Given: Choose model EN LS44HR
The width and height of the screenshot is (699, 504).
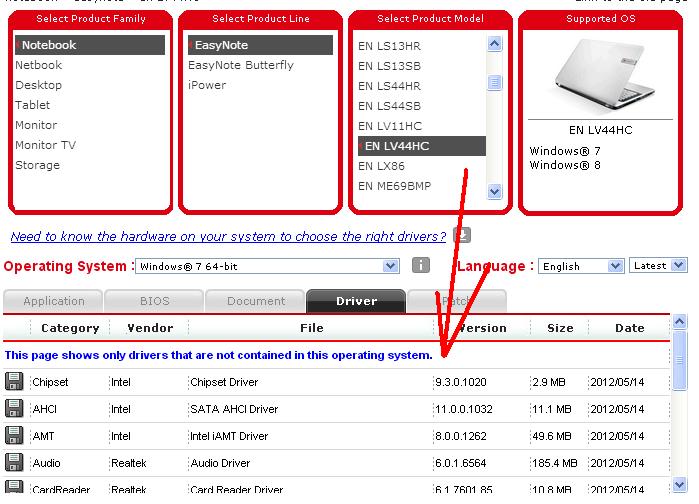Looking at the screenshot, I should point(389,86).
